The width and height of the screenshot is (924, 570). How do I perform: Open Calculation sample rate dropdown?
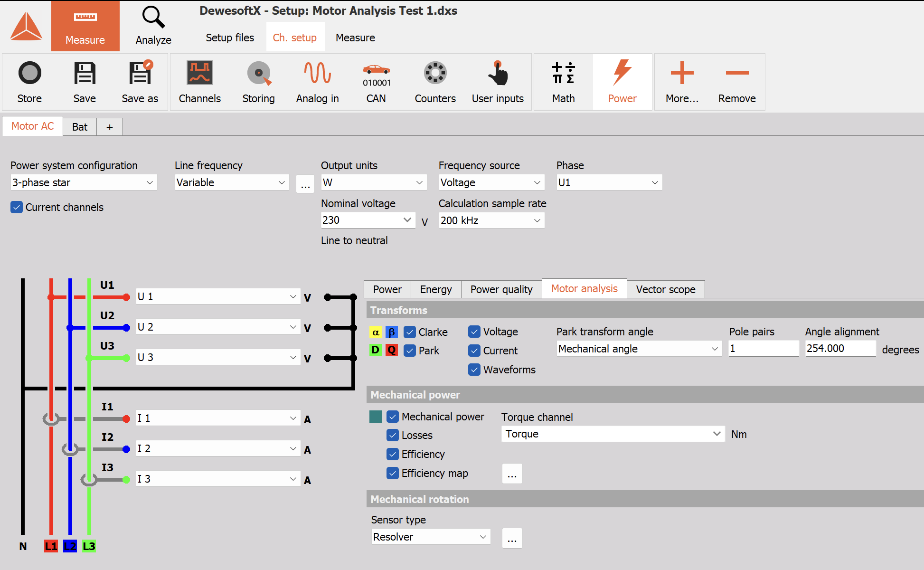(x=491, y=220)
